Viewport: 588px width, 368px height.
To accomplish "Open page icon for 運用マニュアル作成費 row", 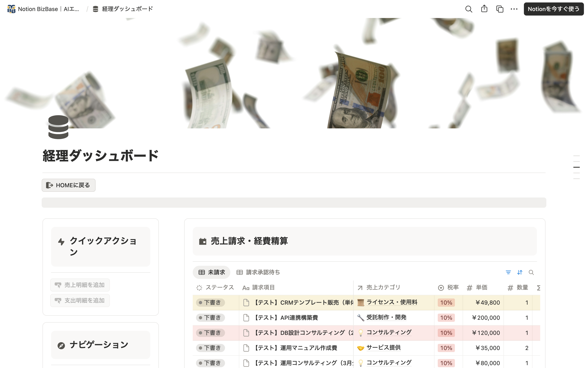I will [x=246, y=348].
